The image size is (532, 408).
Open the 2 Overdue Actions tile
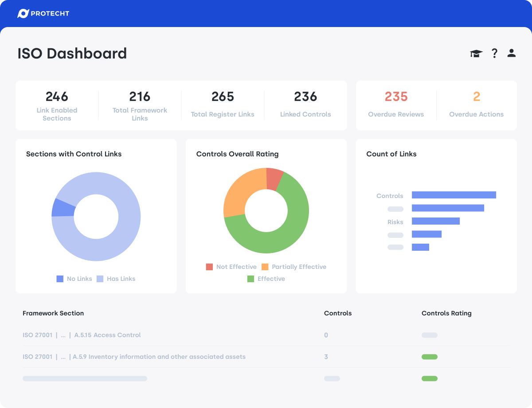point(476,105)
